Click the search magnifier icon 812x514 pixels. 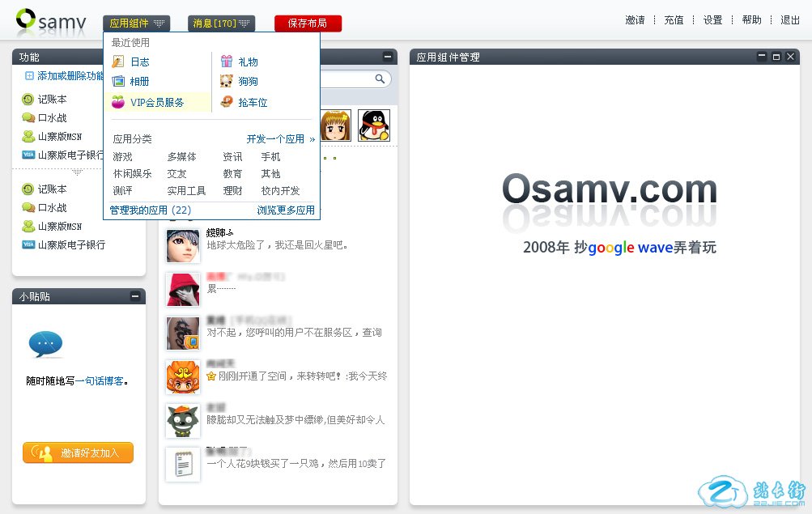tap(380, 79)
